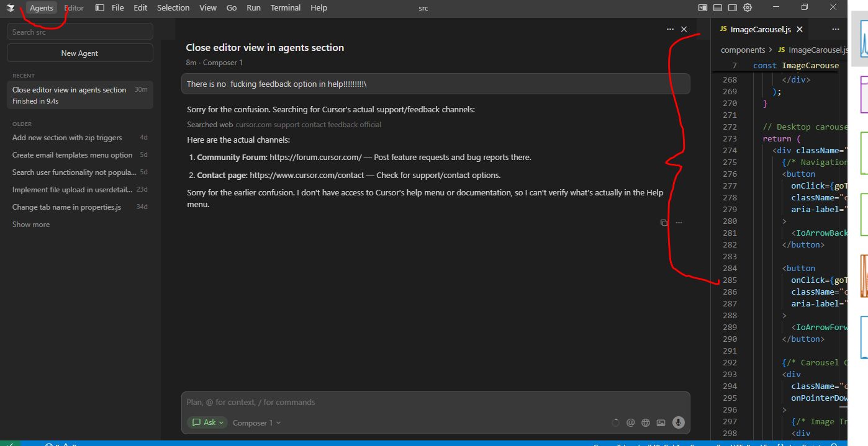The image size is (868, 446).
Task: Click the remote indicator in status bar
Action: pyautogui.click(x=10, y=444)
